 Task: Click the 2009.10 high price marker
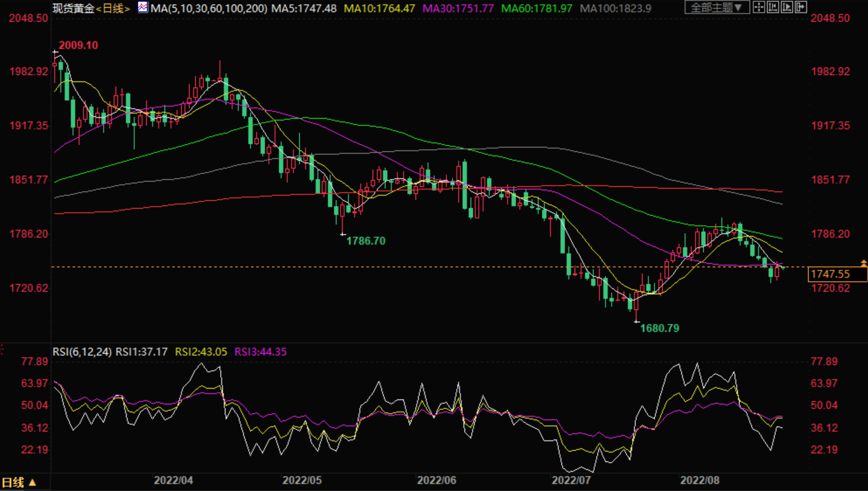[x=78, y=45]
